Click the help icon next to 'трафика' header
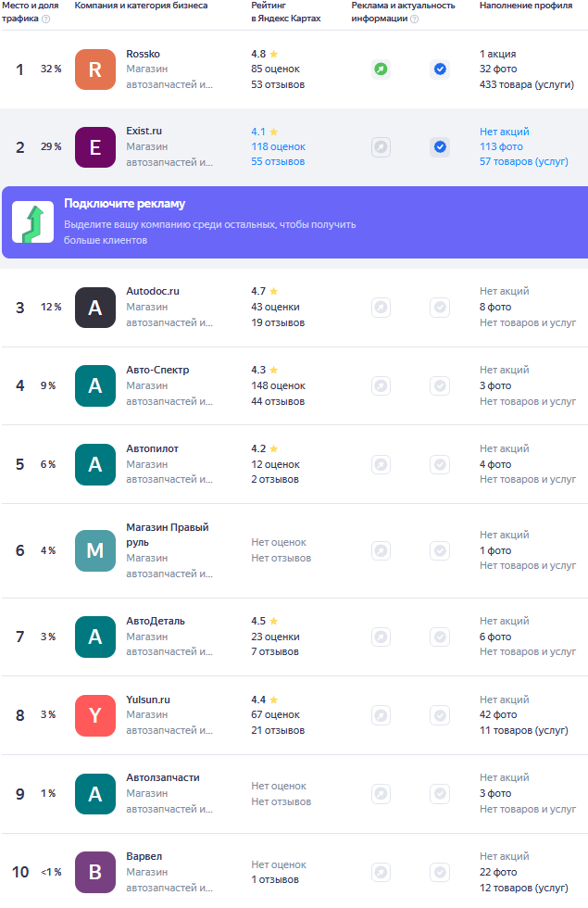 46,19
